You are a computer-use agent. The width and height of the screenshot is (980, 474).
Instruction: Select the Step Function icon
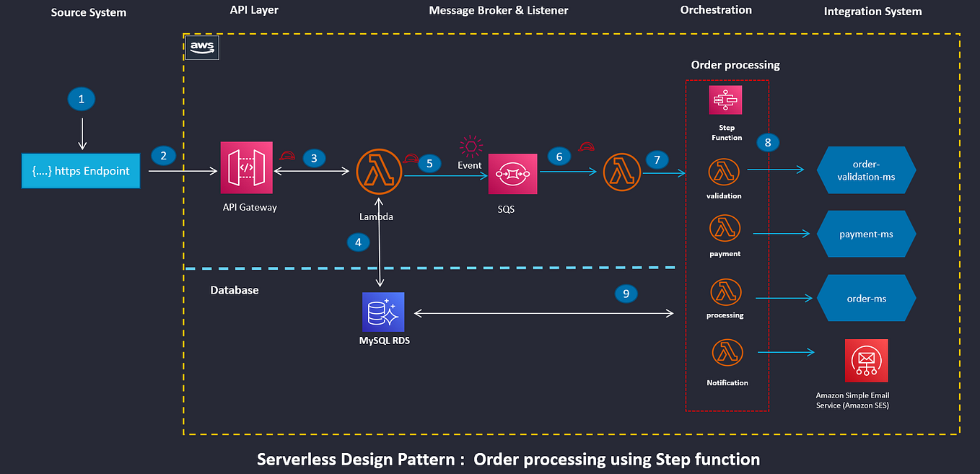725,99
